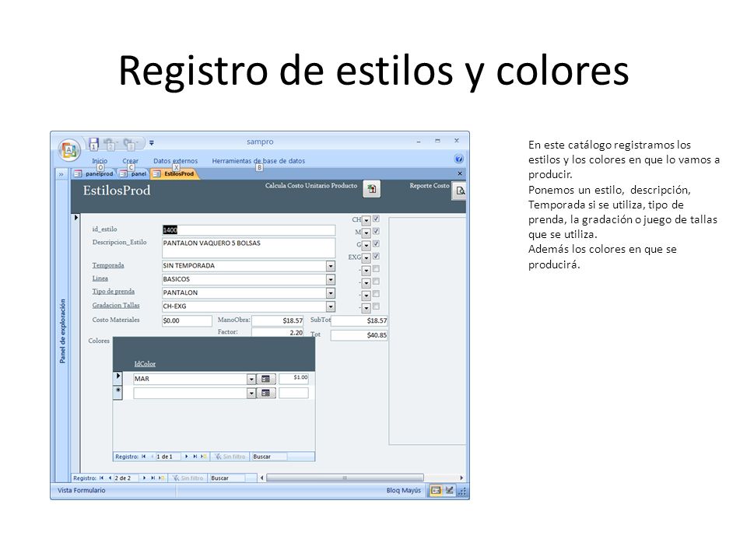Open the Crear ribbon tab
747x560 pixels.
click(130, 161)
